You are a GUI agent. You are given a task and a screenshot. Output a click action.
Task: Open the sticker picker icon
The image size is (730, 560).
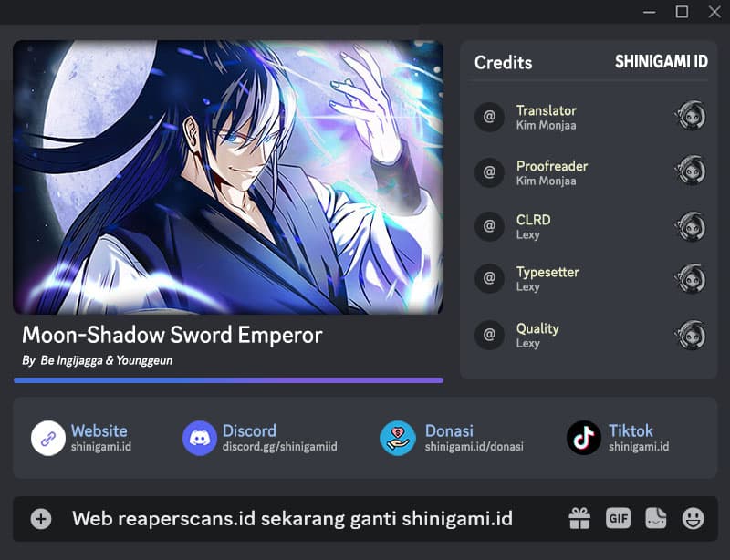pyautogui.click(x=655, y=518)
